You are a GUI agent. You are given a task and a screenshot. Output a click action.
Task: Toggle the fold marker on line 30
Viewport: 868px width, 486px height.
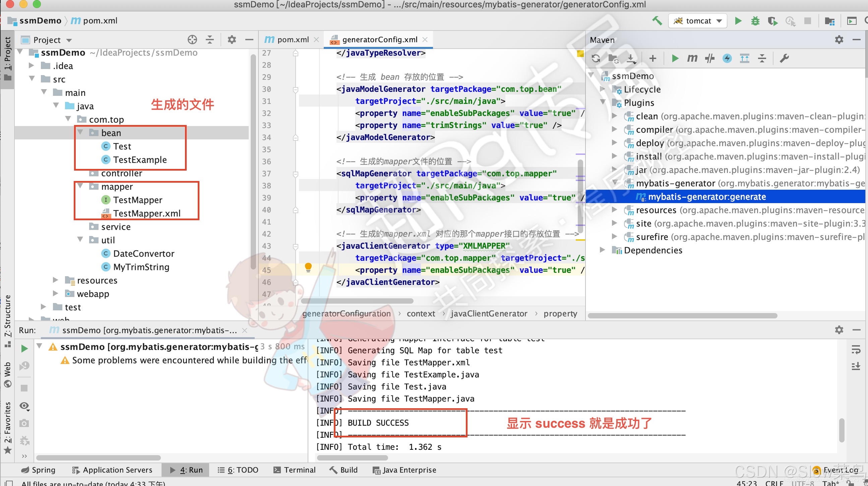pyautogui.click(x=296, y=89)
